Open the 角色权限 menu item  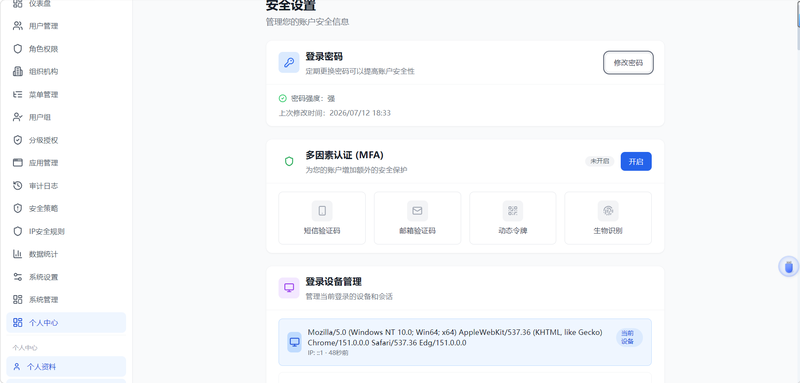[66, 48]
